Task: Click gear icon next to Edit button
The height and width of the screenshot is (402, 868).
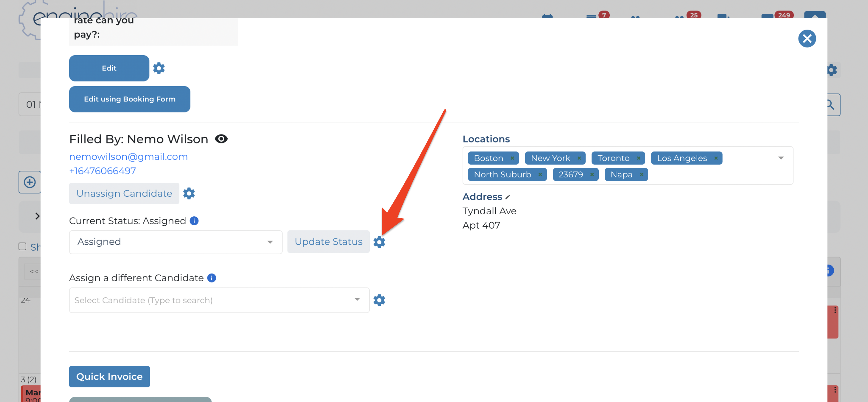Action: tap(159, 69)
